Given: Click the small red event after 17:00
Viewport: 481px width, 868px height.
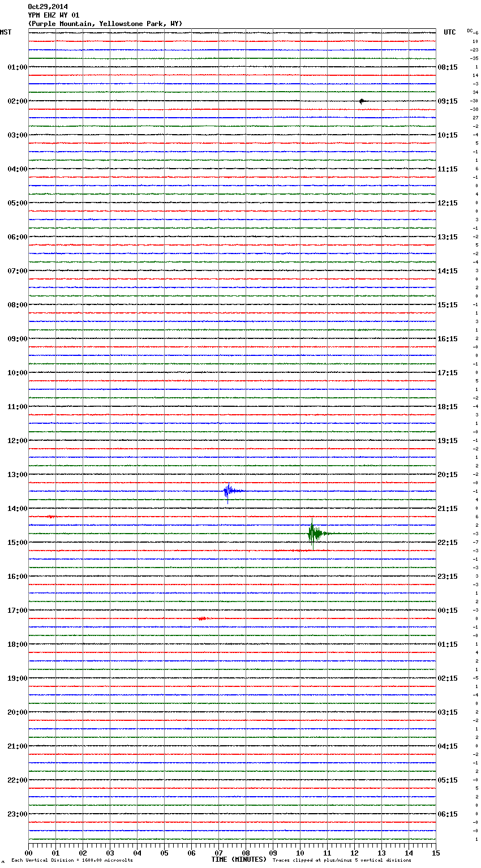Looking at the screenshot, I should (203, 618).
